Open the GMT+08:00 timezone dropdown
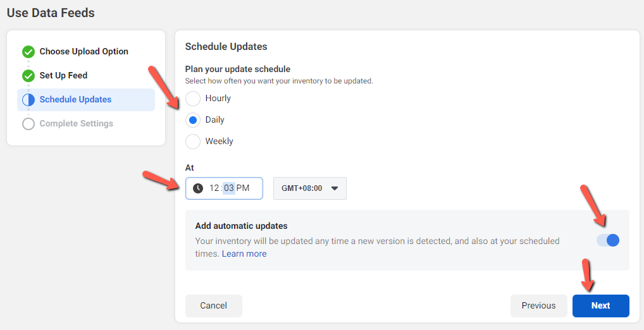 click(x=310, y=188)
